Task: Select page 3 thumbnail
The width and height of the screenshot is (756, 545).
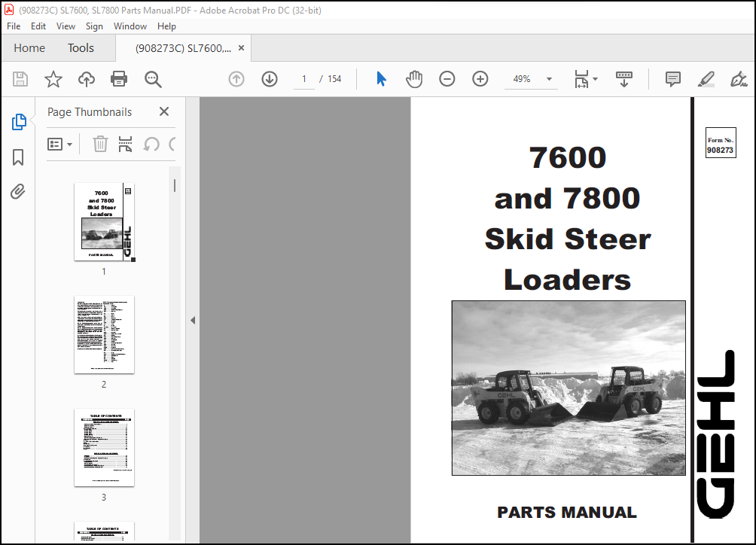Action: click(104, 447)
